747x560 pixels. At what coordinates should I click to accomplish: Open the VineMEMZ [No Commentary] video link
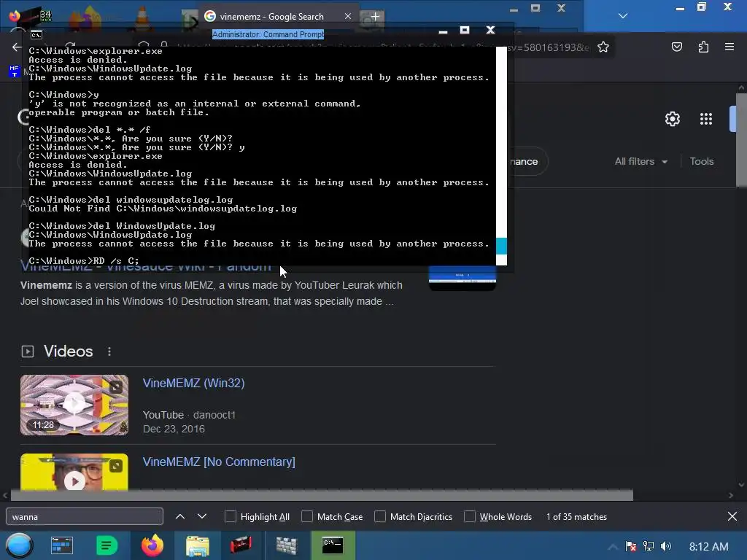(219, 462)
